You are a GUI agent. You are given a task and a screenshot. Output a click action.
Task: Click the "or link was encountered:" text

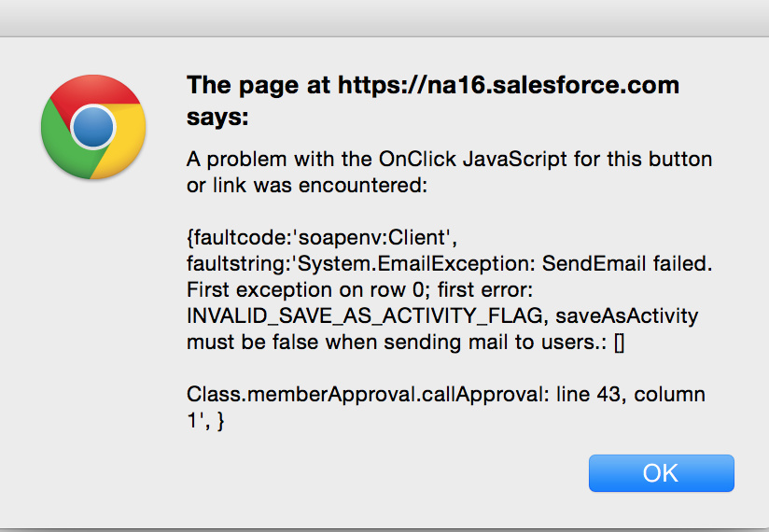(x=307, y=185)
